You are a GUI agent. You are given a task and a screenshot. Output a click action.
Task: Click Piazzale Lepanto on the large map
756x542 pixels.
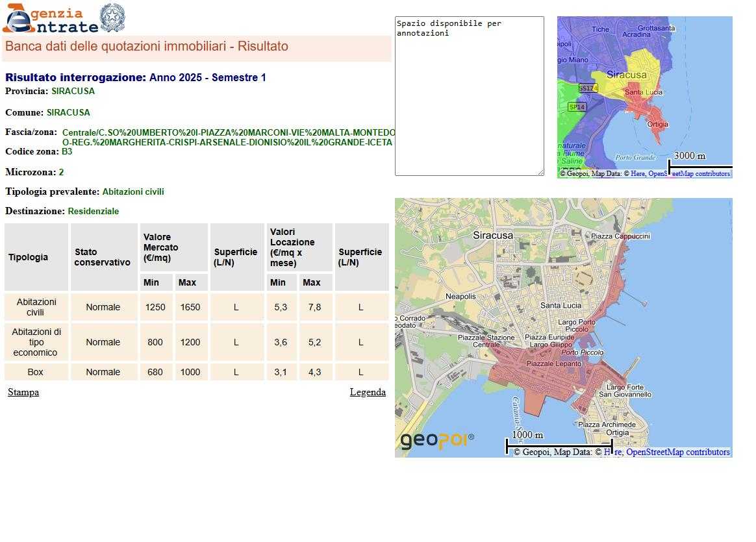pos(554,364)
